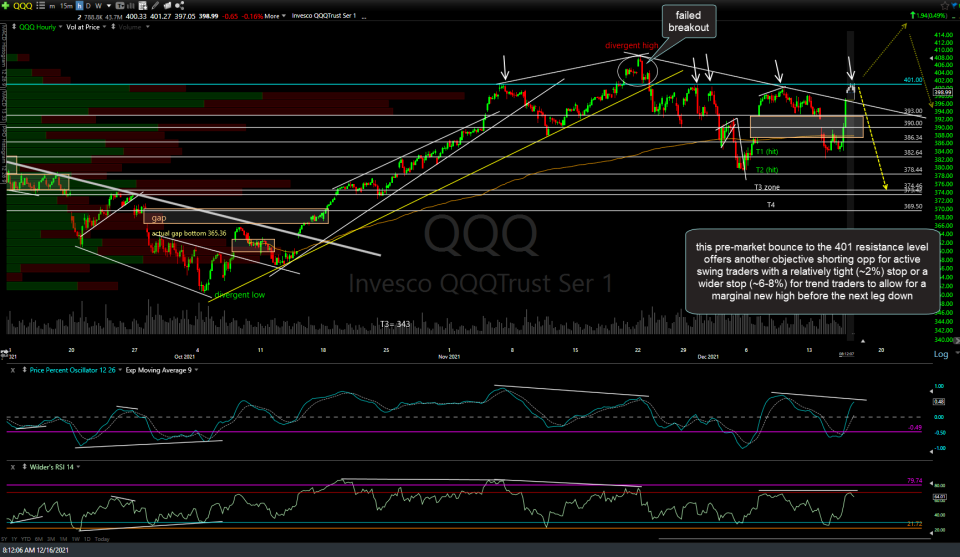Viewport: 960px width, 557px height.
Task: Open the Price Percent Oscillator 12 26 dropdown
Action: (120, 370)
